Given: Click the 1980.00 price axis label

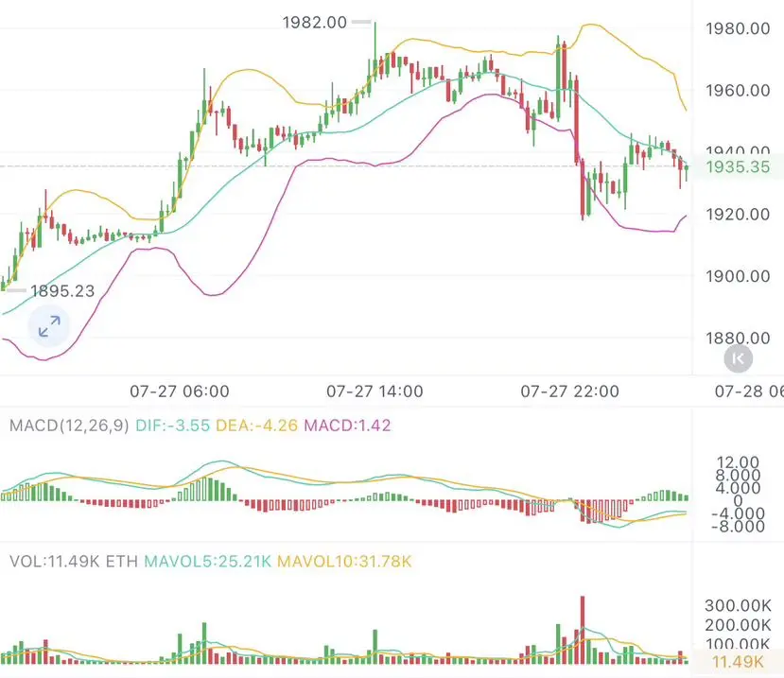Looking at the screenshot, I should tap(738, 28).
